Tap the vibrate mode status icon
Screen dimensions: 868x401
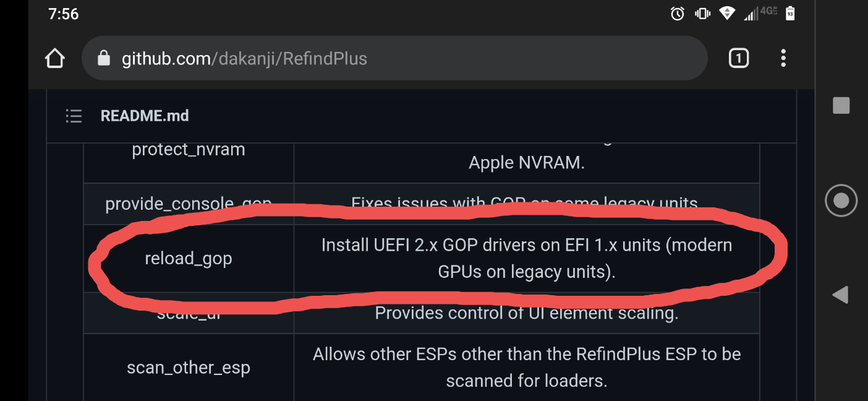702,14
